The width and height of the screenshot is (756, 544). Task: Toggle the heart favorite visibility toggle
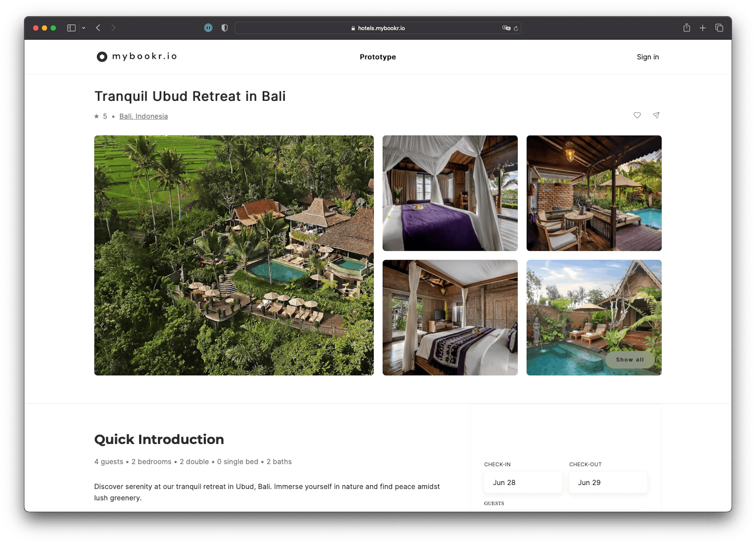(638, 115)
